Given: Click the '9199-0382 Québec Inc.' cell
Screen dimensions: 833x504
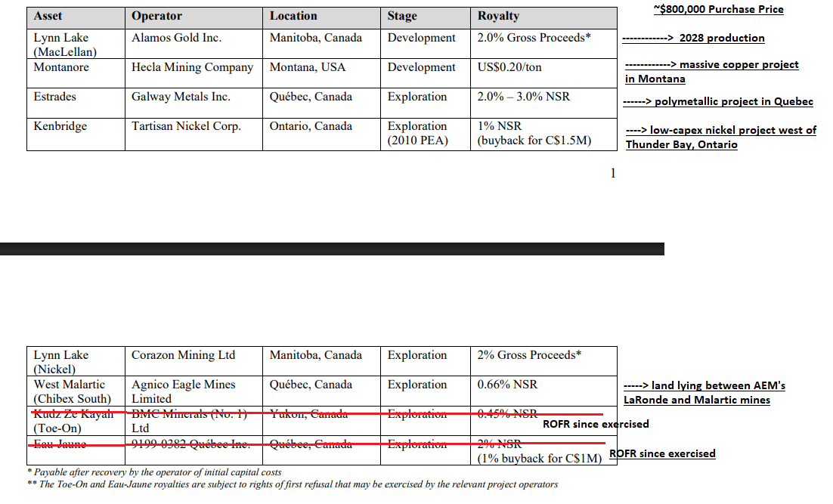Looking at the screenshot, I should [194, 450].
